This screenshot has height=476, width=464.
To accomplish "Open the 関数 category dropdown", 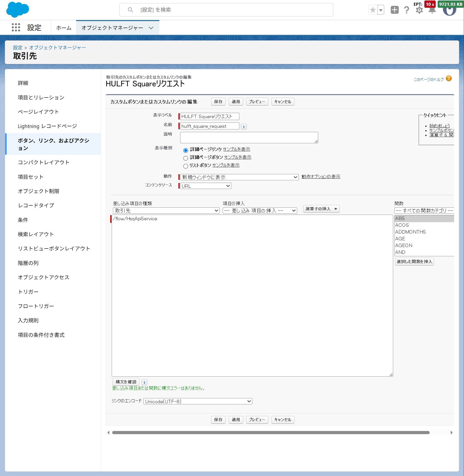I will click(x=424, y=211).
